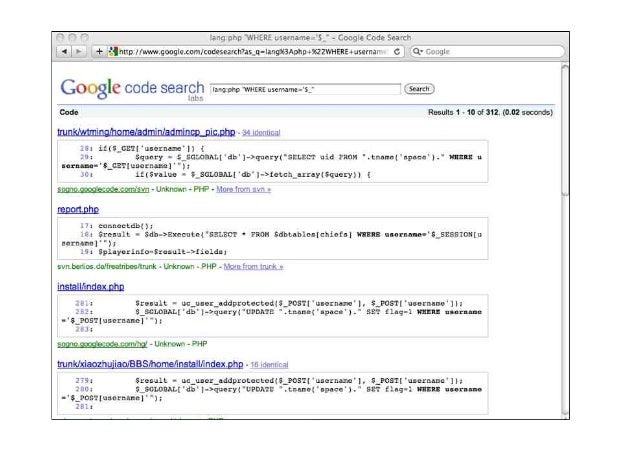
Task: Click the yellow minimize window button
Action: (72, 37)
